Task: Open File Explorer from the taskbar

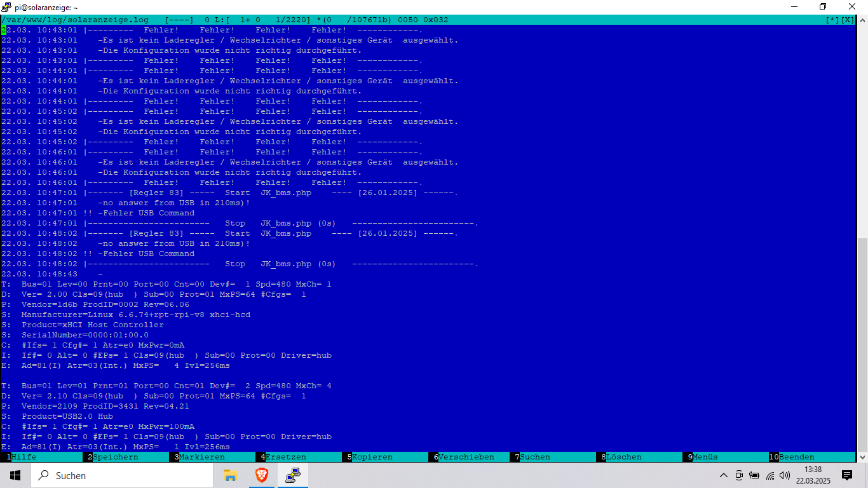Action: [230, 475]
